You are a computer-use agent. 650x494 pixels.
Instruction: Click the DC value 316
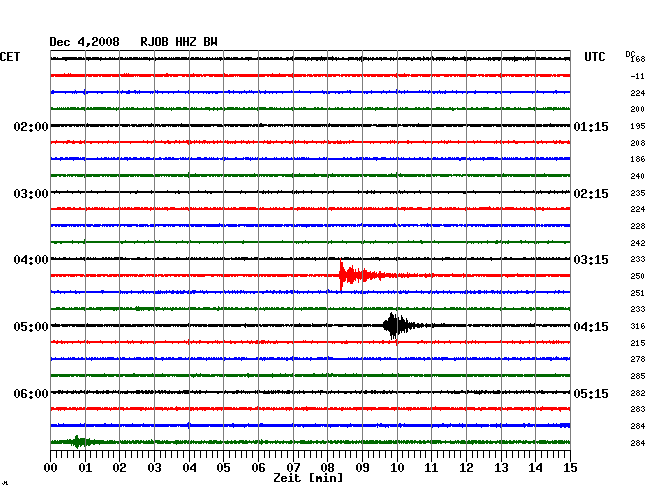pos(638,326)
